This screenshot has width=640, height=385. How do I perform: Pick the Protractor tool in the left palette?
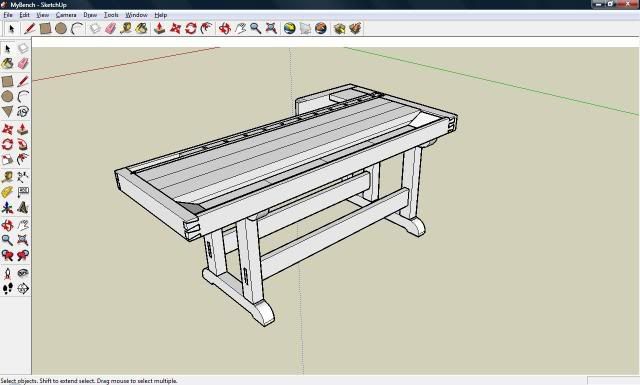(7, 192)
